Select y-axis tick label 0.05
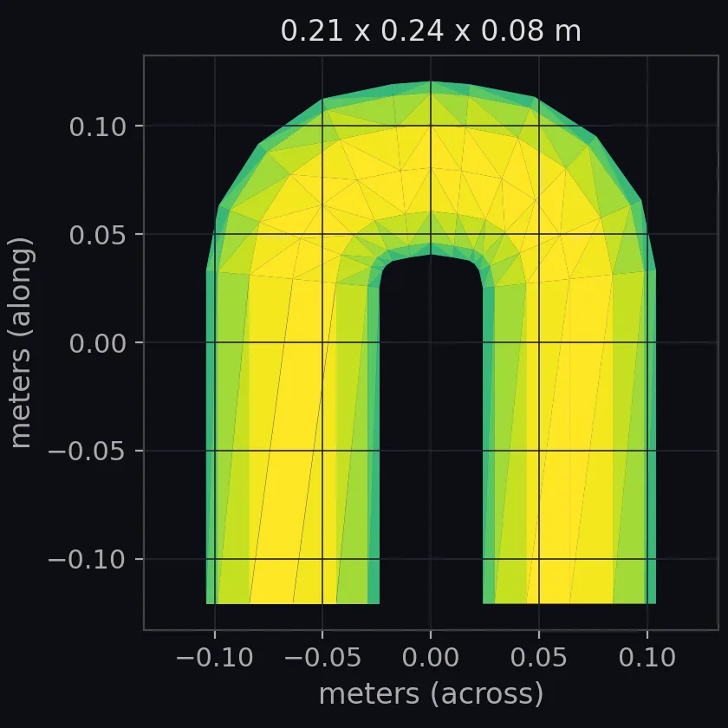Screen dimensions: 728x728 point(97,235)
